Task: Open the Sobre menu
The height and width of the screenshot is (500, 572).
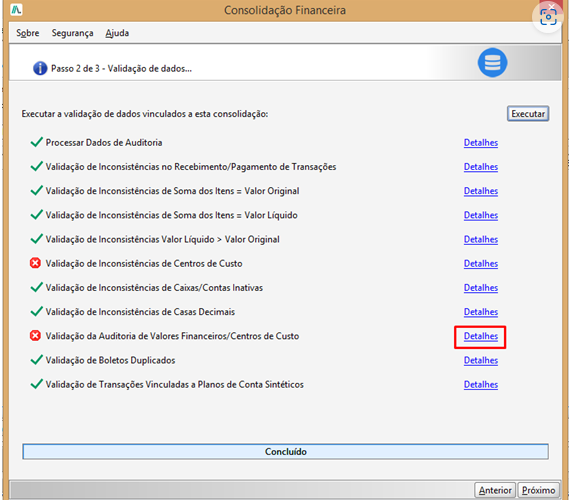Action: [28, 33]
